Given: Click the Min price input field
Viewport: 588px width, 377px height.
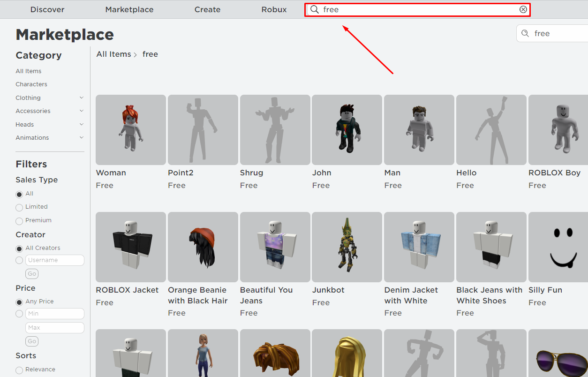Looking at the screenshot, I should click(x=55, y=314).
